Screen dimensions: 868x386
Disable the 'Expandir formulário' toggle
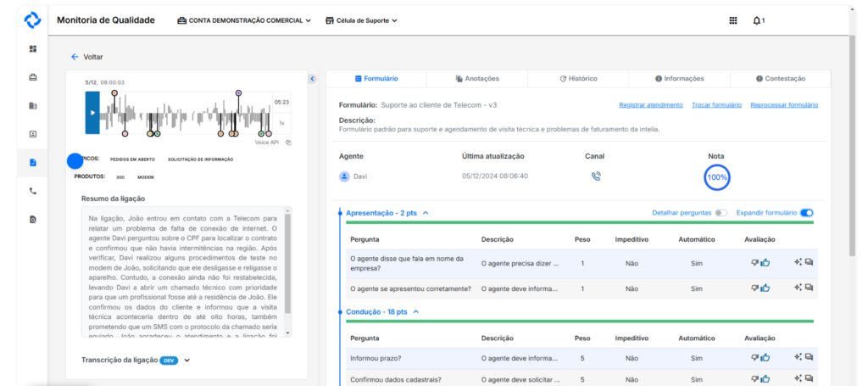point(806,213)
